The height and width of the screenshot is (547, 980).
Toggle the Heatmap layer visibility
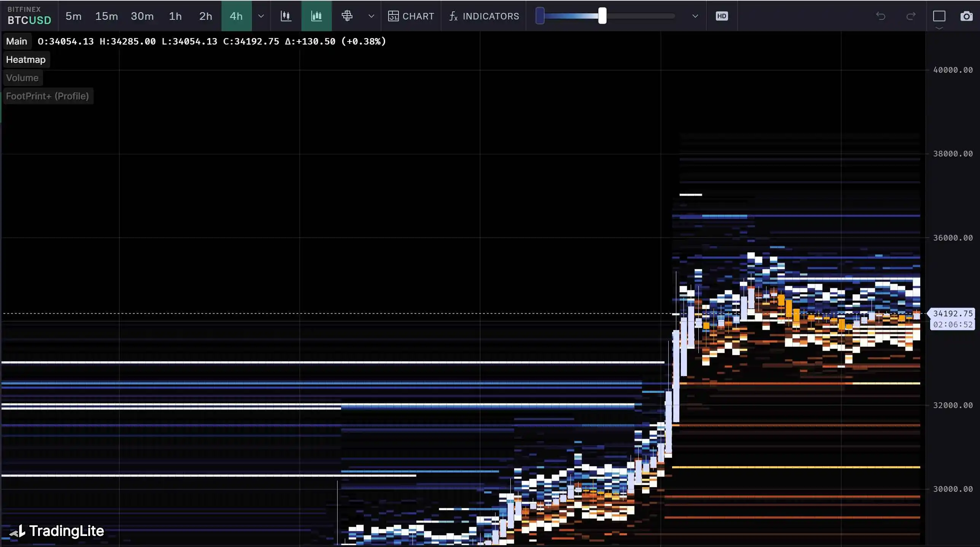(x=26, y=60)
